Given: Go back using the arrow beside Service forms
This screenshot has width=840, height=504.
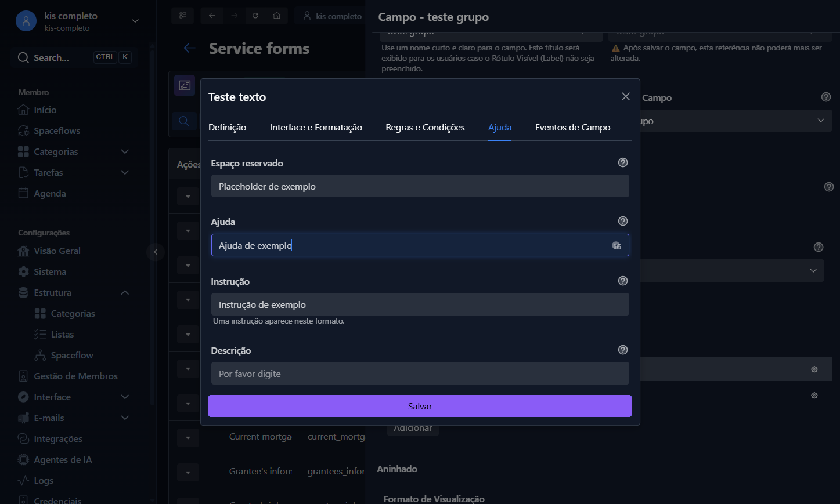Looking at the screenshot, I should click(189, 48).
